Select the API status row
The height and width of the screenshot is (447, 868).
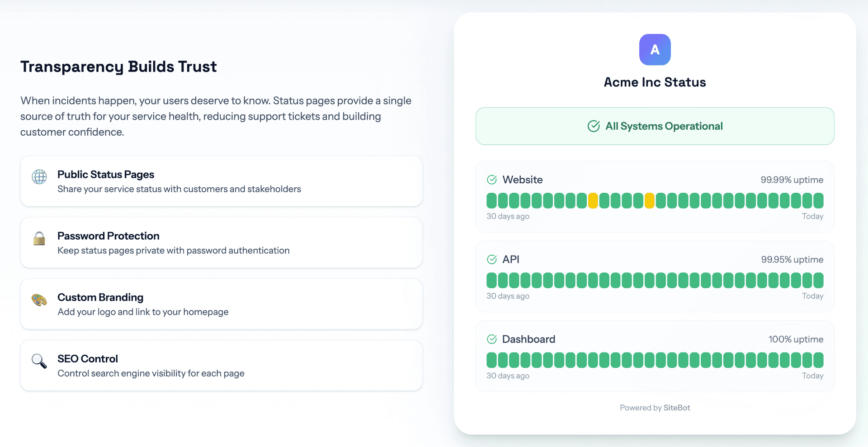(655, 276)
